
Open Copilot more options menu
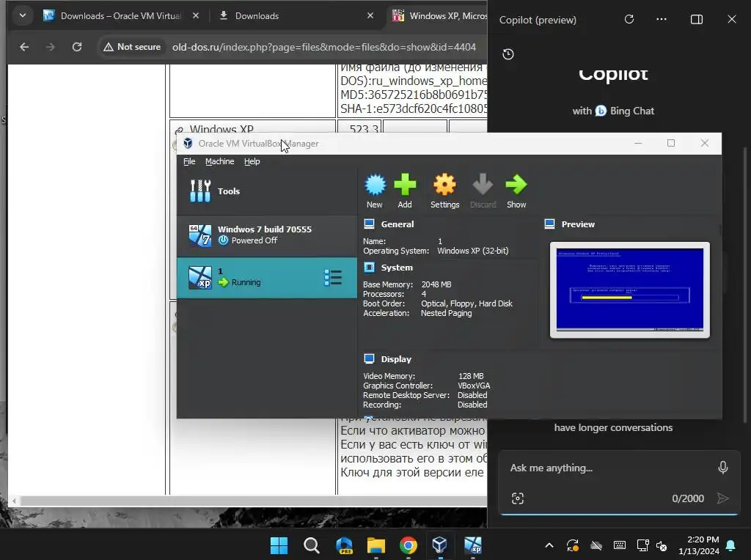[x=662, y=19]
